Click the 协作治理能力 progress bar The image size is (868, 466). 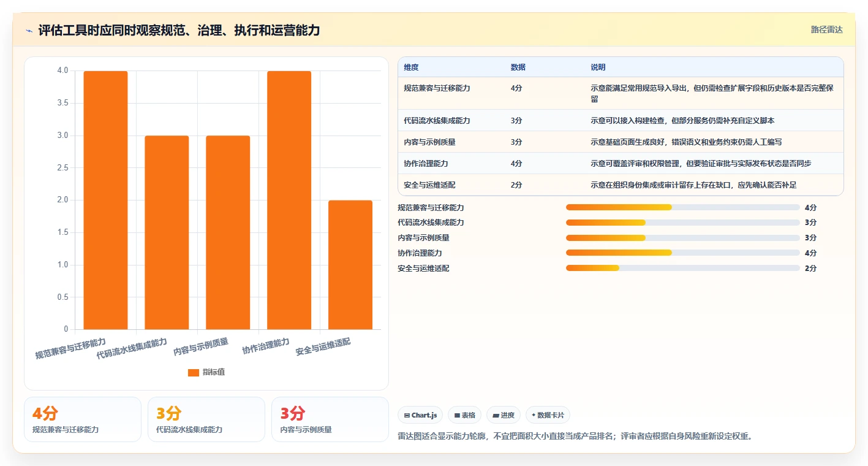pyautogui.click(x=683, y=253)
